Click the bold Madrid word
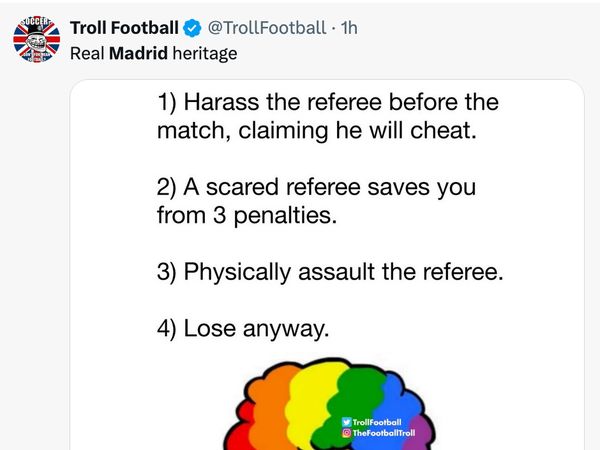The image size is (600, 450). [138, 53]
